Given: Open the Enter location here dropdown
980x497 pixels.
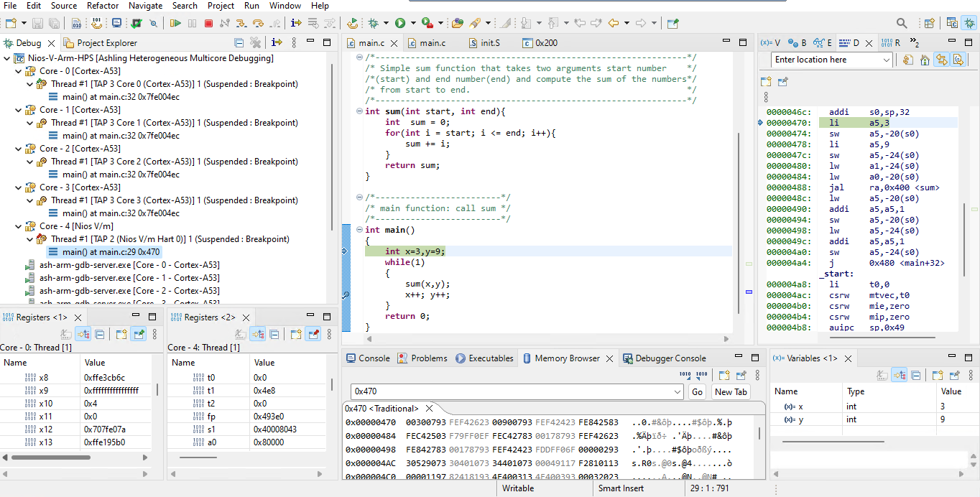Looking at the screenshot, I should pyautogui.click(x=886, y=60).
